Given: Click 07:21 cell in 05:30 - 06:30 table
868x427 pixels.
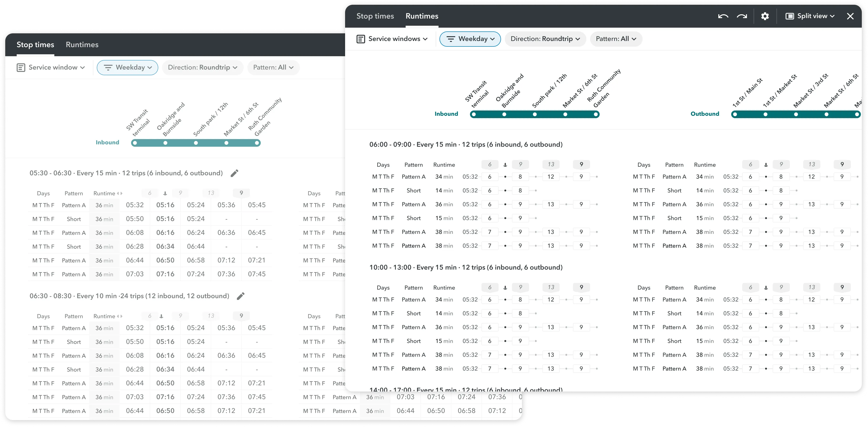Looking at the screenshot, I should [x=257, y=260].
